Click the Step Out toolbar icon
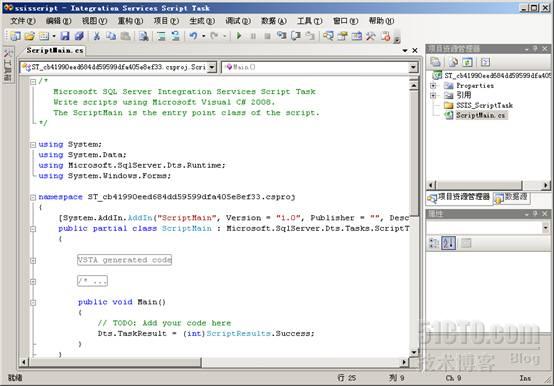Viewport: 554px width, 386px height. (310, 36)
